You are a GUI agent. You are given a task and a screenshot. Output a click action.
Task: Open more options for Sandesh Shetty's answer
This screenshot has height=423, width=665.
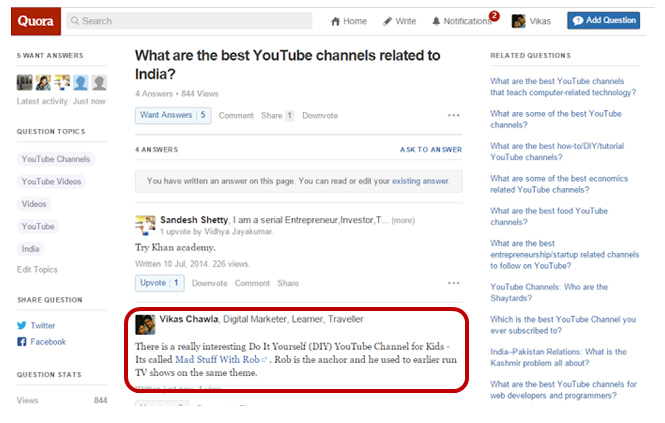(453, 283)
